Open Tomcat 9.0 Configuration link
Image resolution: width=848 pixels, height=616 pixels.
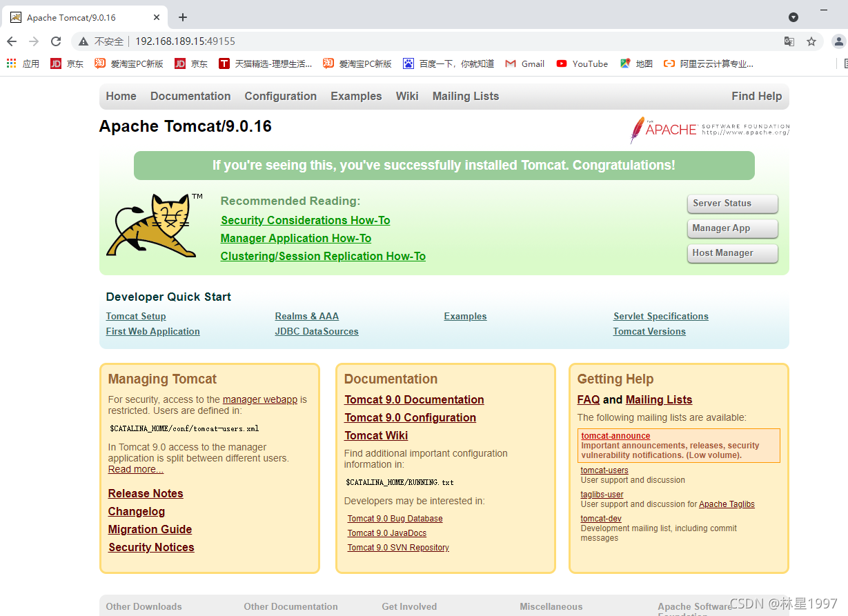click(411, 417)
